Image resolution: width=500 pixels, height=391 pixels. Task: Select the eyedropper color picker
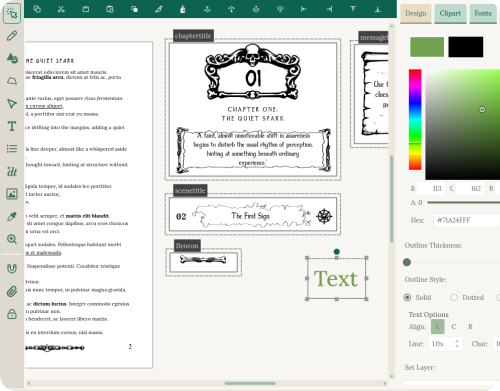tap(12, 217)
